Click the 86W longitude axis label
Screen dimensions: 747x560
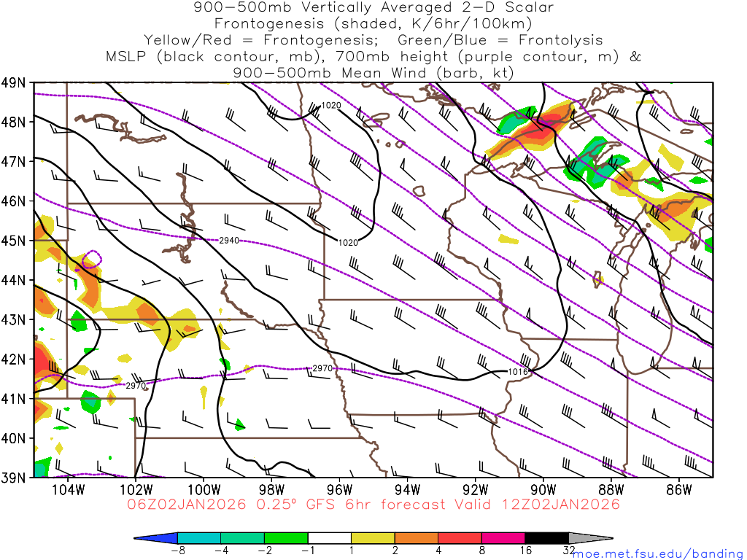pos(678,488)
